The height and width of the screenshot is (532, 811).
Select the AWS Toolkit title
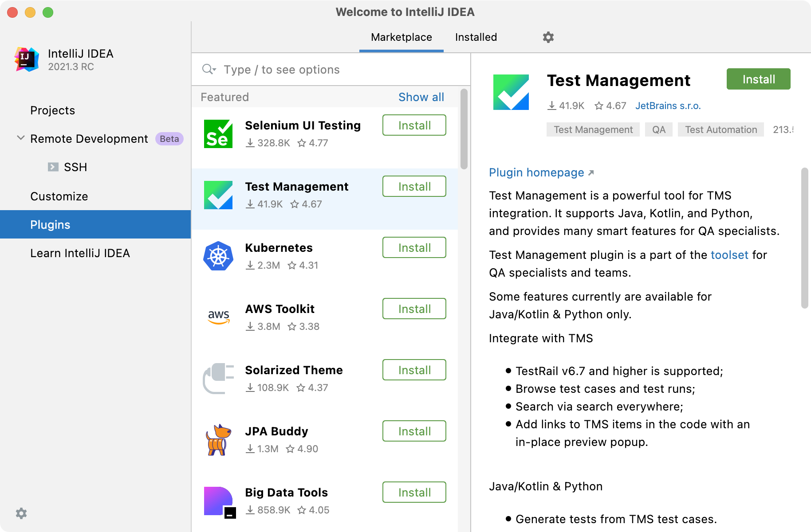[x=280, y=309]
